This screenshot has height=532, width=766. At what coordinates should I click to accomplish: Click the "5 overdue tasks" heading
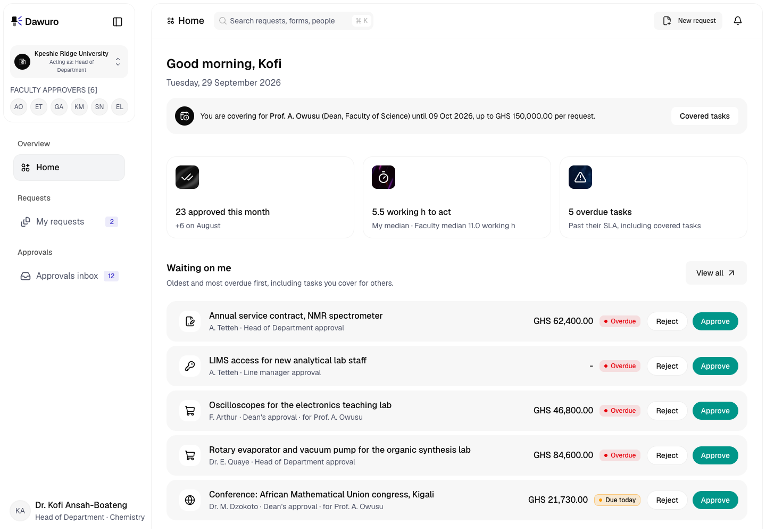point(600,212)
